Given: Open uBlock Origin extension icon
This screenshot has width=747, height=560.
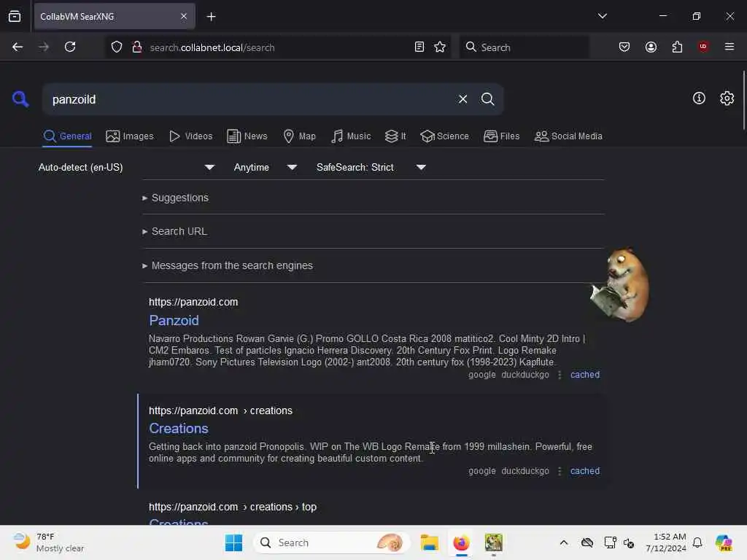Looking at the screenshot, I should [703, 47].
